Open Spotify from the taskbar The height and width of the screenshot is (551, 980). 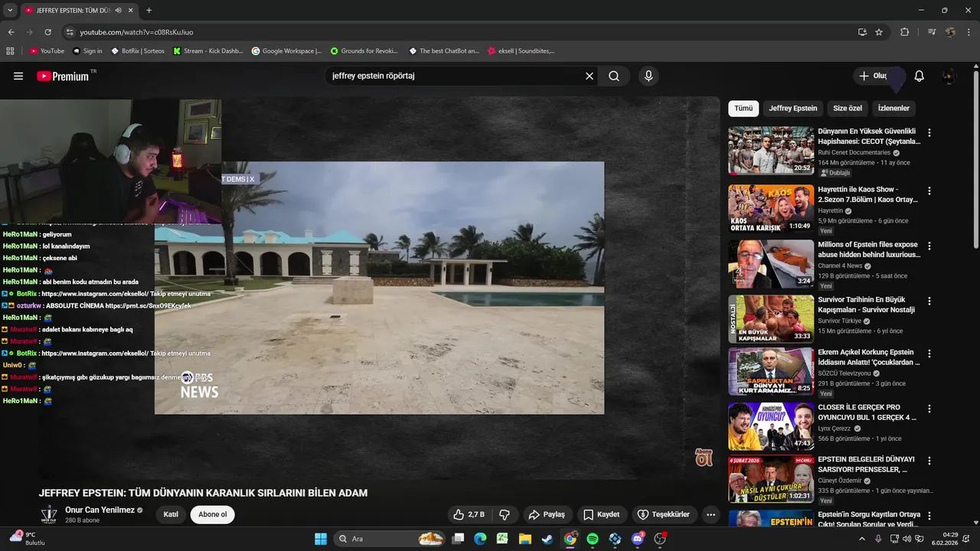click(593, 539)
